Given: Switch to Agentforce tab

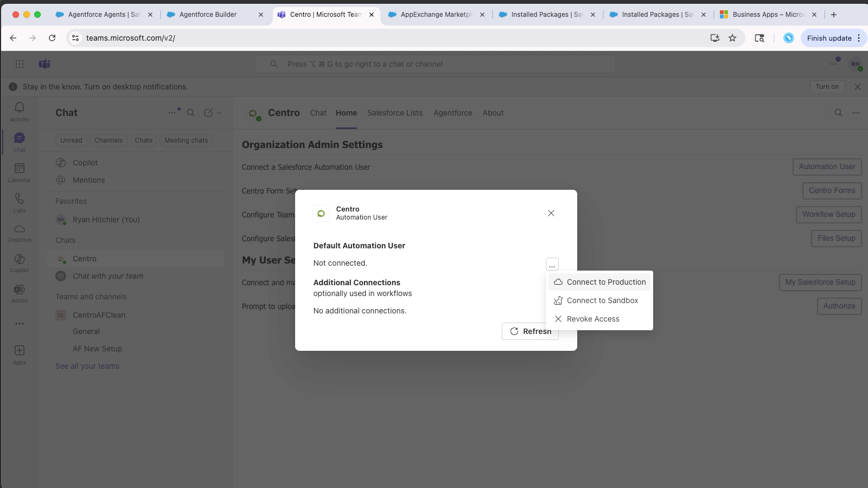Looking at the screenshot, I should [453, 113].
